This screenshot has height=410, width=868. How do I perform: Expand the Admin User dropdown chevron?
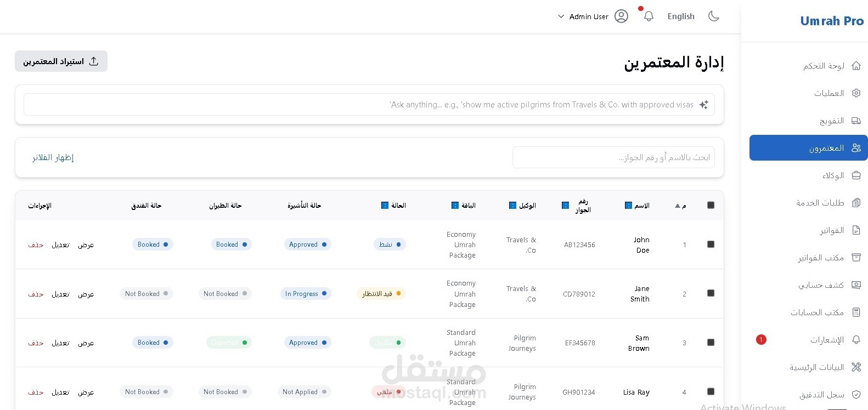(x=561, y=16)
